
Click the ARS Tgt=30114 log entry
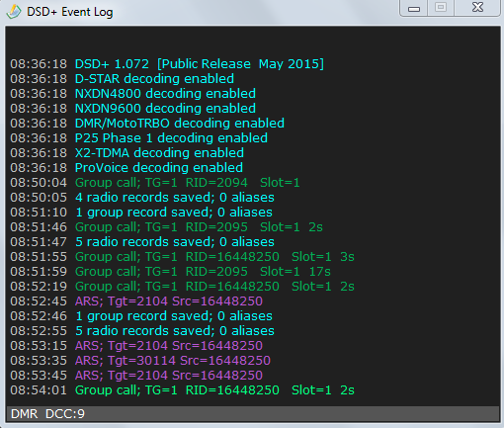[x=140, y=361]
